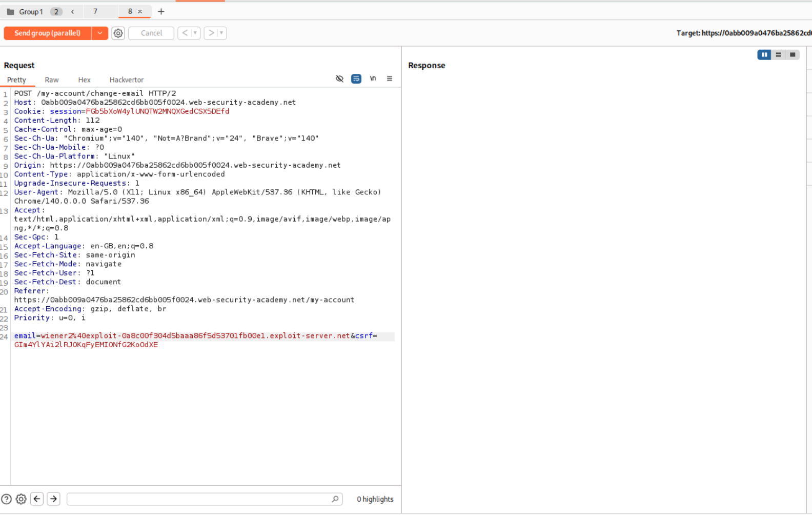Close Repeater tab 8
Viewport: 812px width, 515px height.
[x=140, y=11]
